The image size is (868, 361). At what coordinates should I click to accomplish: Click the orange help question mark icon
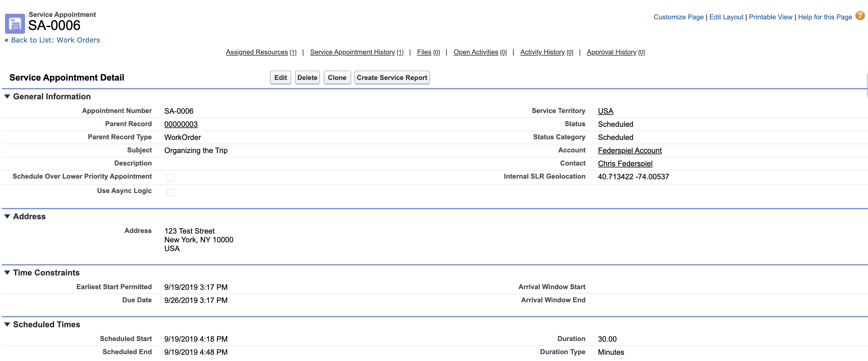click(x=860, y=16)
